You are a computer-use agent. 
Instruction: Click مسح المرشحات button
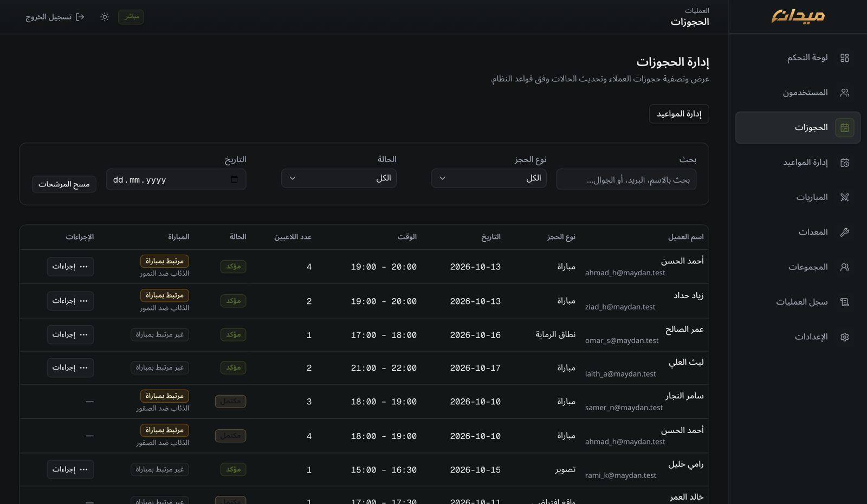coord(64,184)
